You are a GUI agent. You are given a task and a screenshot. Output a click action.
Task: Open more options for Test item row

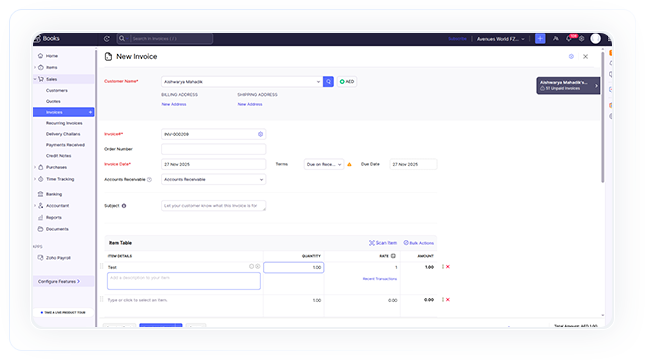click(443, 267)
